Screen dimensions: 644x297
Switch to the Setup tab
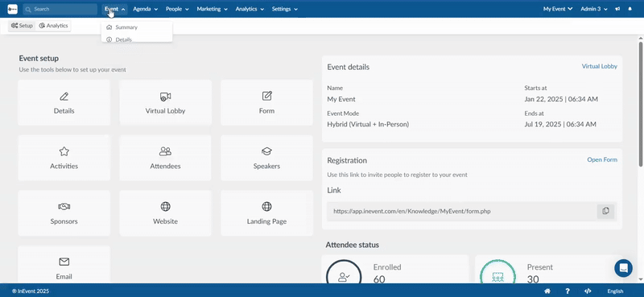tap(22, 26)
